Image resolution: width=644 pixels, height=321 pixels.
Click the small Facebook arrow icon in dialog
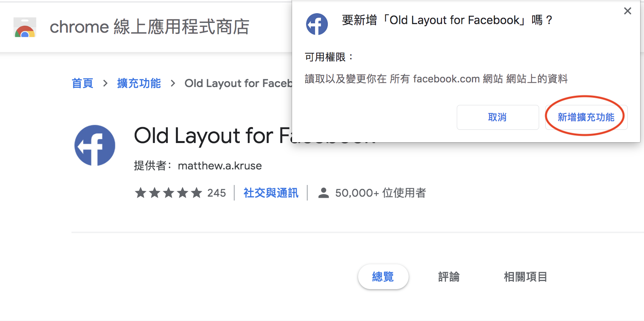tap(317, 24)
